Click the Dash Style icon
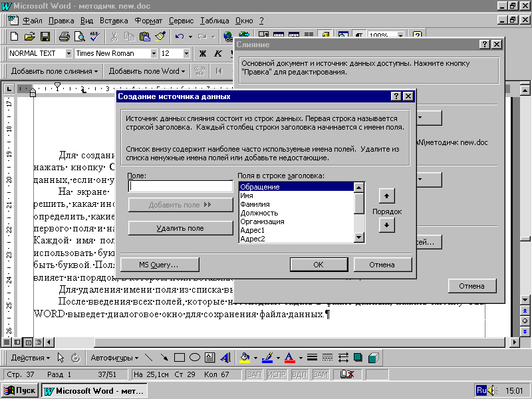The width and height of the screenshot is (532, 399). coord(327,358)
